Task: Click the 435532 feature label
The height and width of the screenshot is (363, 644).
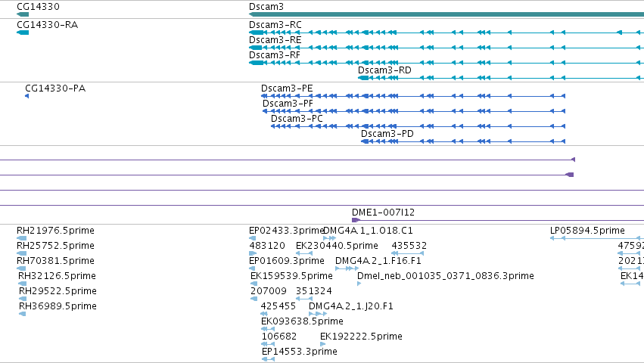Action: (x=409, y=246)
